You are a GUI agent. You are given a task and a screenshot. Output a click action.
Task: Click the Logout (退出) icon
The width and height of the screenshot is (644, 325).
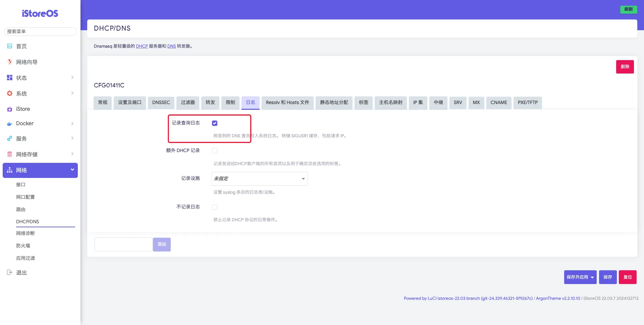click(x=10, y=272)
